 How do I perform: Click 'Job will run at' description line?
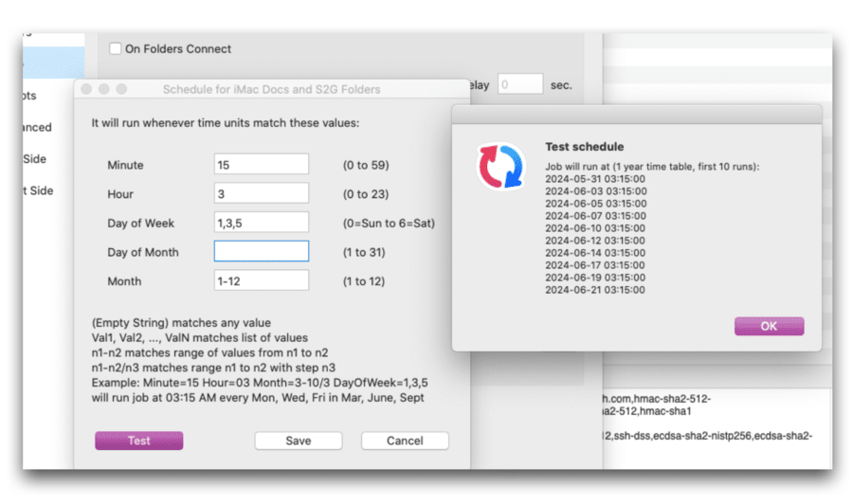click(x=652, y=167)
